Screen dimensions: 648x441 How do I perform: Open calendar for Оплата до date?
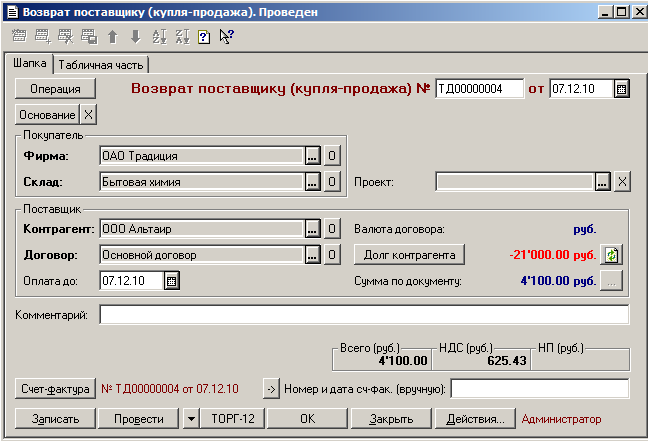point(171,281)
